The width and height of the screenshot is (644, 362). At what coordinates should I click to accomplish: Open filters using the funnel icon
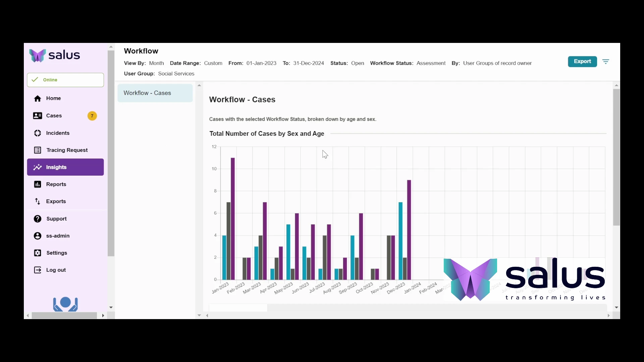[605, 62]
